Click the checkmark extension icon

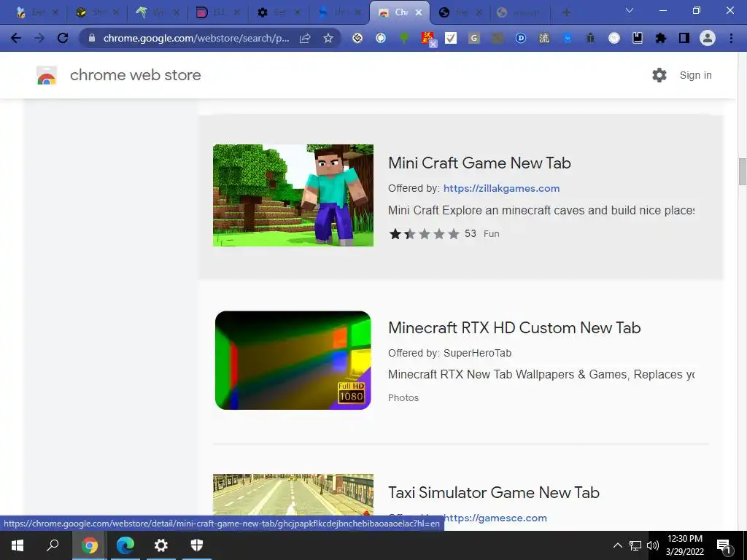click(451, 38)
